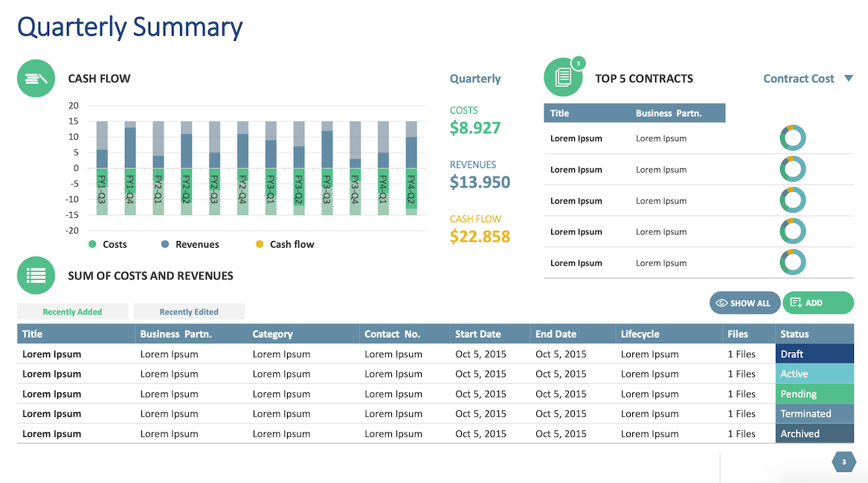Click the page number 3 hexagon
Viewport: 868px width, 483px height.
coord(843,463)
